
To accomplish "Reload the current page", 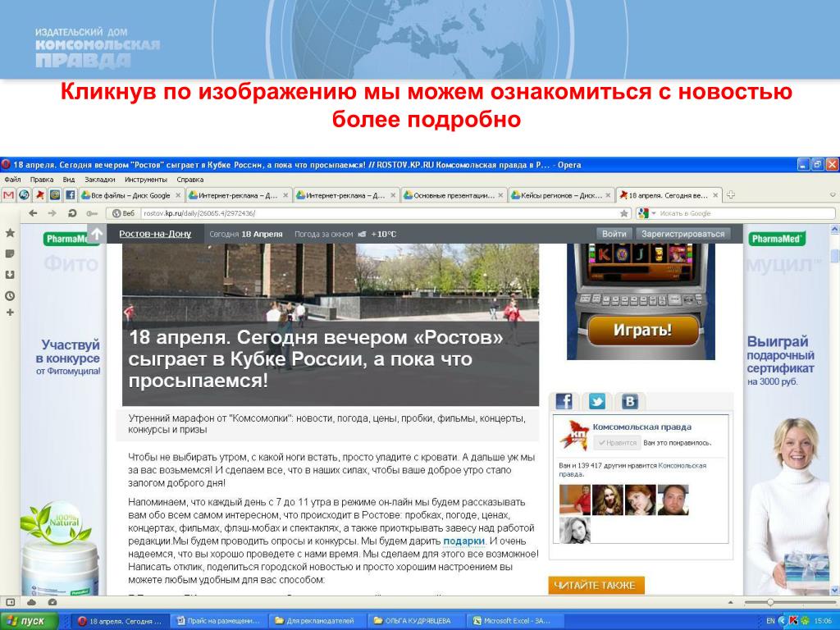I will point(72,213).
